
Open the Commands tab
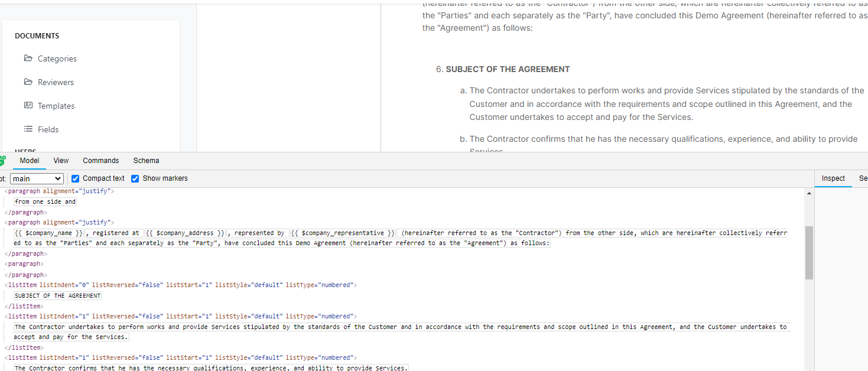point(100,160)
